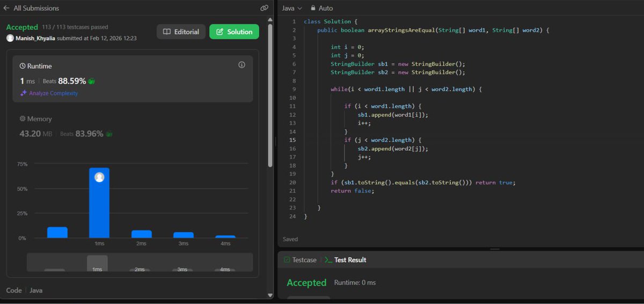
Task: Click the 'Accepted' status in the left panel
Action: point(22,27)
